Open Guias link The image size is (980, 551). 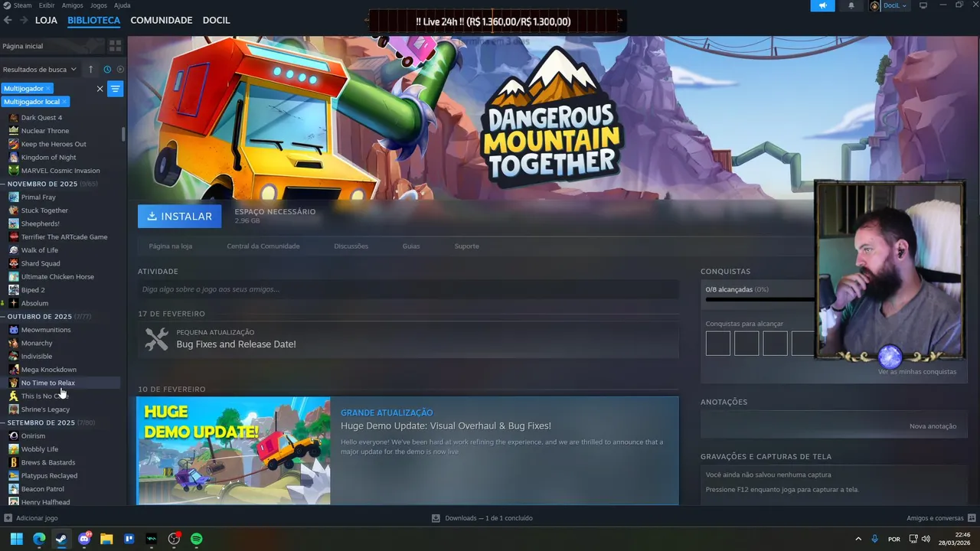click(x=411, y=246)
